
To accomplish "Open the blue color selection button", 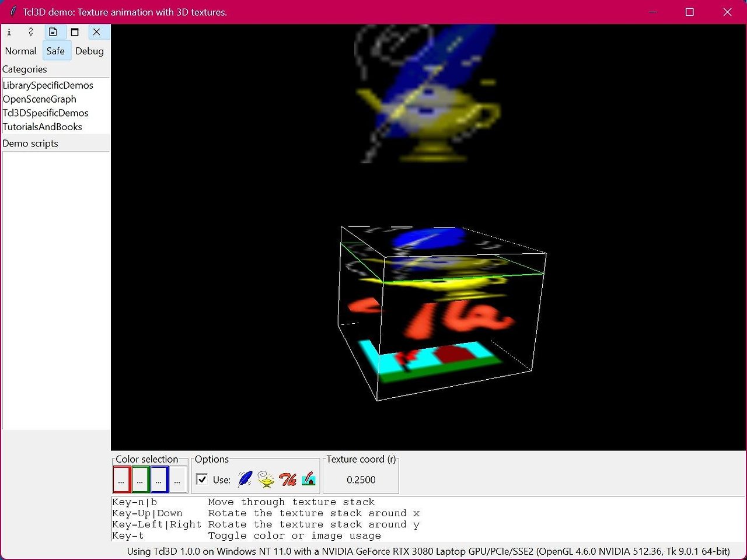I will (x=159, y=480).
